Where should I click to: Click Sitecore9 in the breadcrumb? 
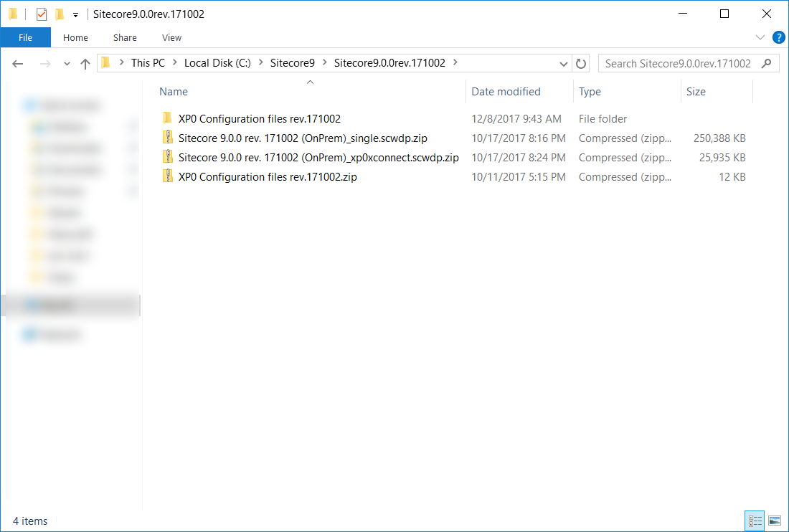coord(293,63)
